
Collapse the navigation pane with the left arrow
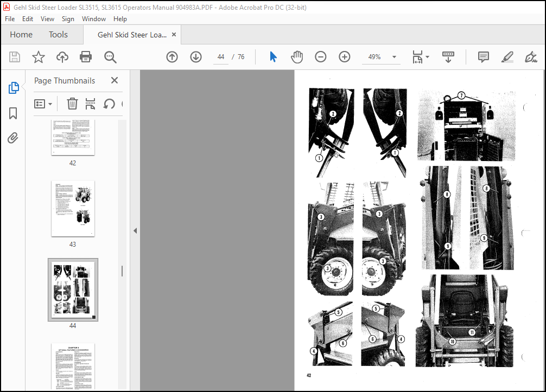[135, 230]
